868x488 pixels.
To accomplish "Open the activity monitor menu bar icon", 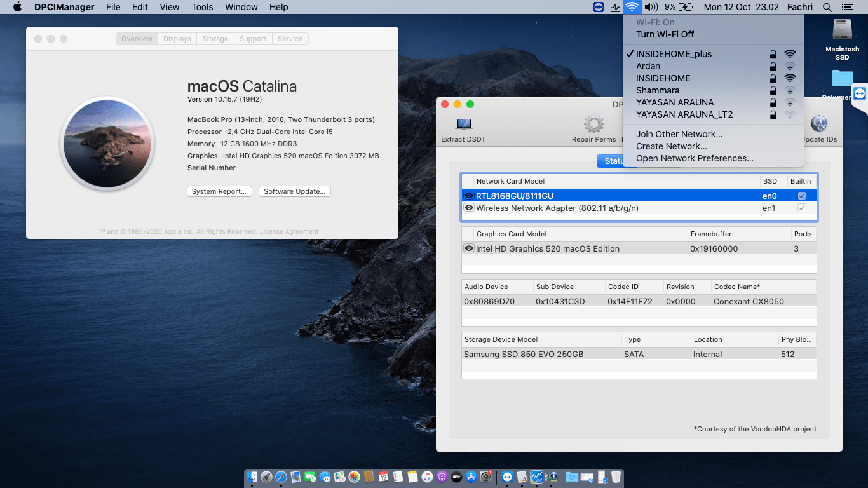I will pos(615,7).
